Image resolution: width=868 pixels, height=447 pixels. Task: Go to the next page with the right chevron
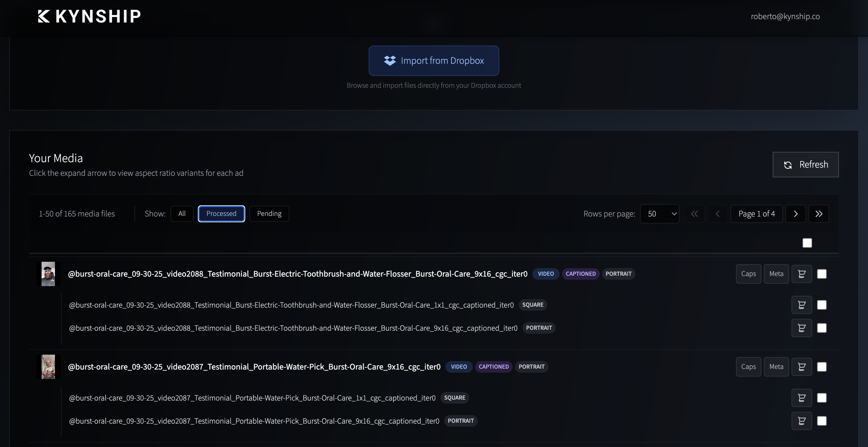point(796,213)
